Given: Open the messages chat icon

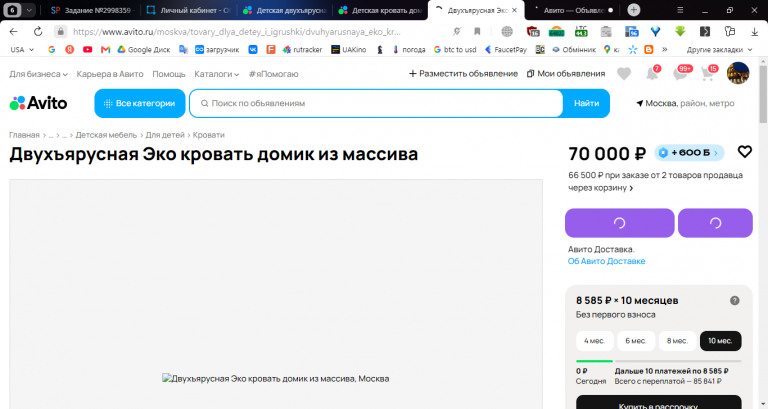Looking at the screenshot, I should [x=680, y=73].
